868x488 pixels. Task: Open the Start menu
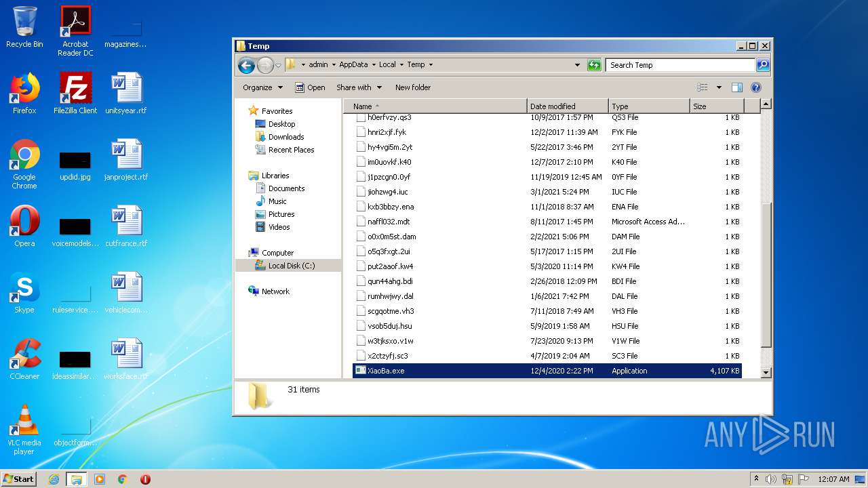(x=19, y=479)
